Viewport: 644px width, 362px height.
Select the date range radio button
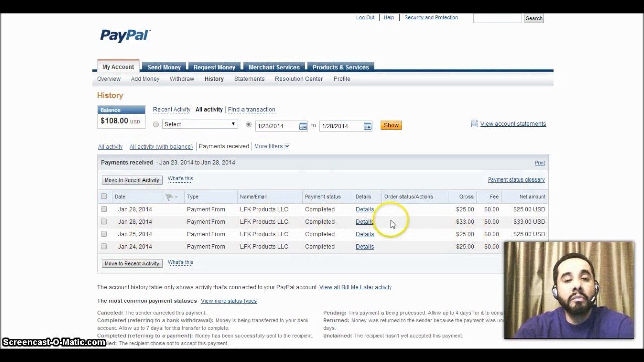click(x=248, y=124)
